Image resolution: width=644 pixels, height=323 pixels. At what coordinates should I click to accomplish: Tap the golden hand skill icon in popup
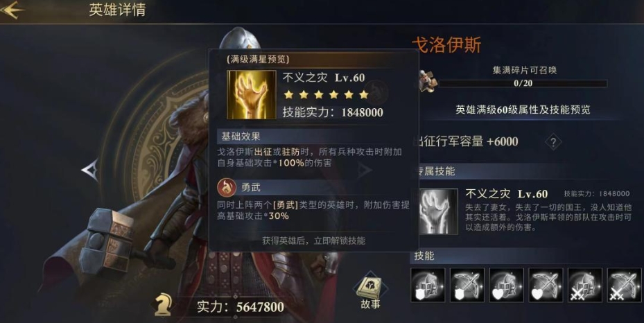point(252,95)
